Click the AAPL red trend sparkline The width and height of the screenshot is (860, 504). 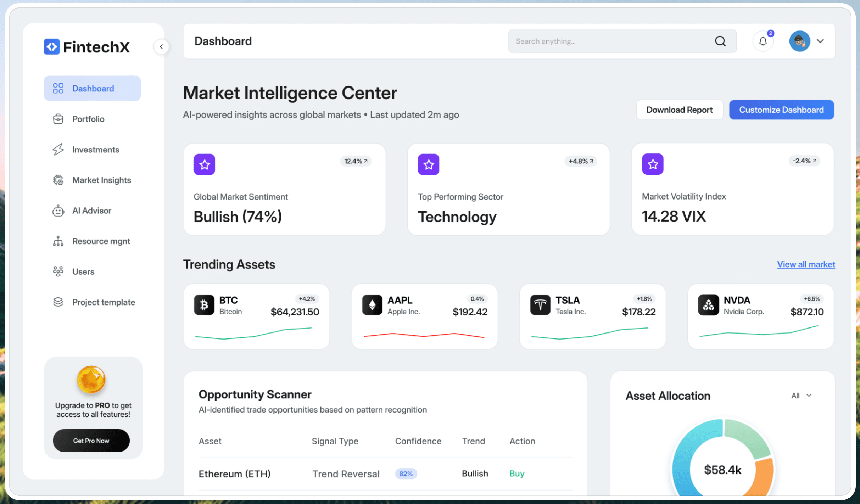pos(424,335)
